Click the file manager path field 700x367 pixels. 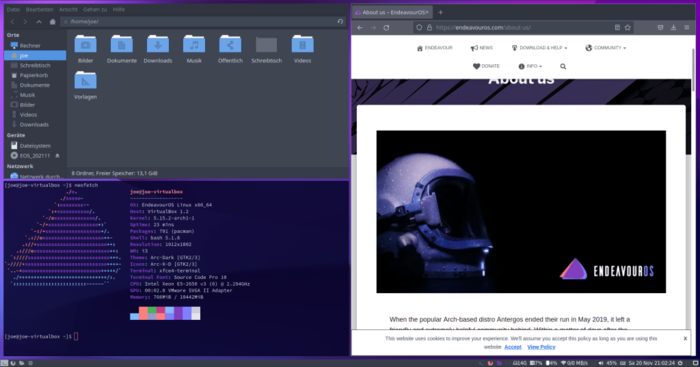tap(199, 21)
